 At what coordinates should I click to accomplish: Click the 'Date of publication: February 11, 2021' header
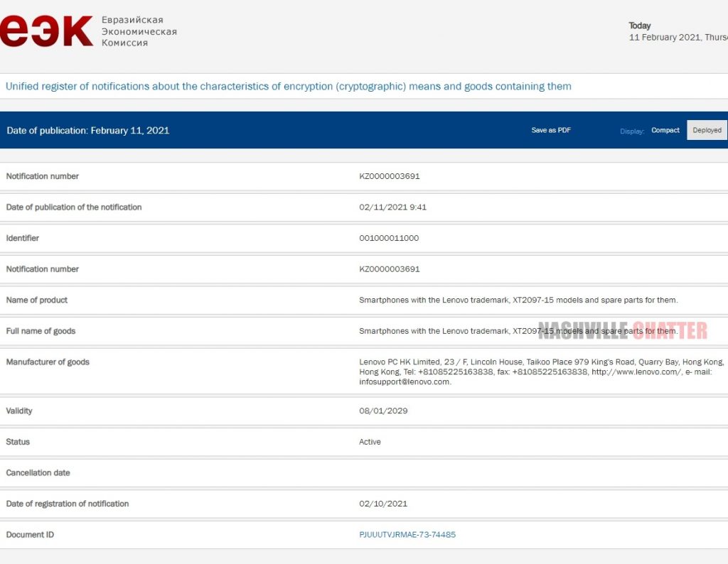(x=87, y=131)
